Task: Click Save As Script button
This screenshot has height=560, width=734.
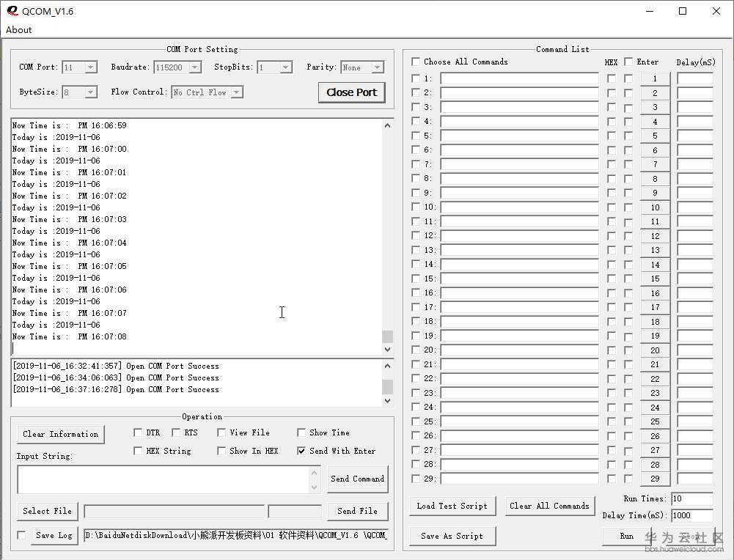Action: coord(452,536)
